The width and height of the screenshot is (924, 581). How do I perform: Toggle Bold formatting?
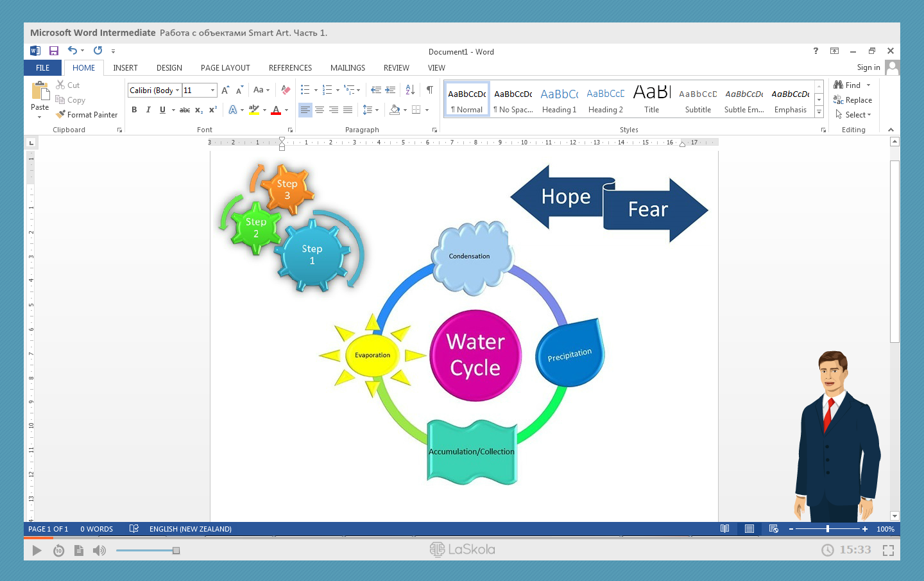pyautogui.click(x=134, y=110)
